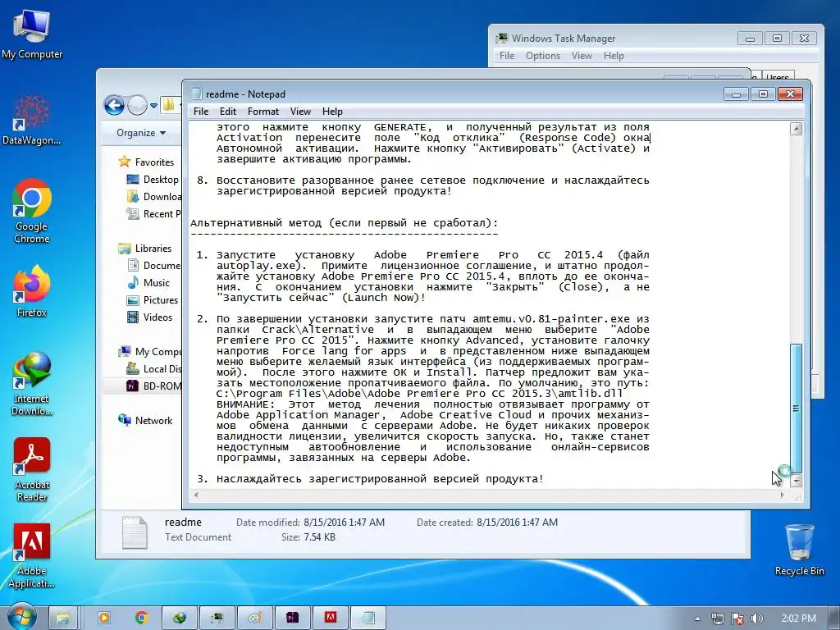Minimize the Windows Task Manager window
Screen dimensions: 840x630
(x=750, y=39)
